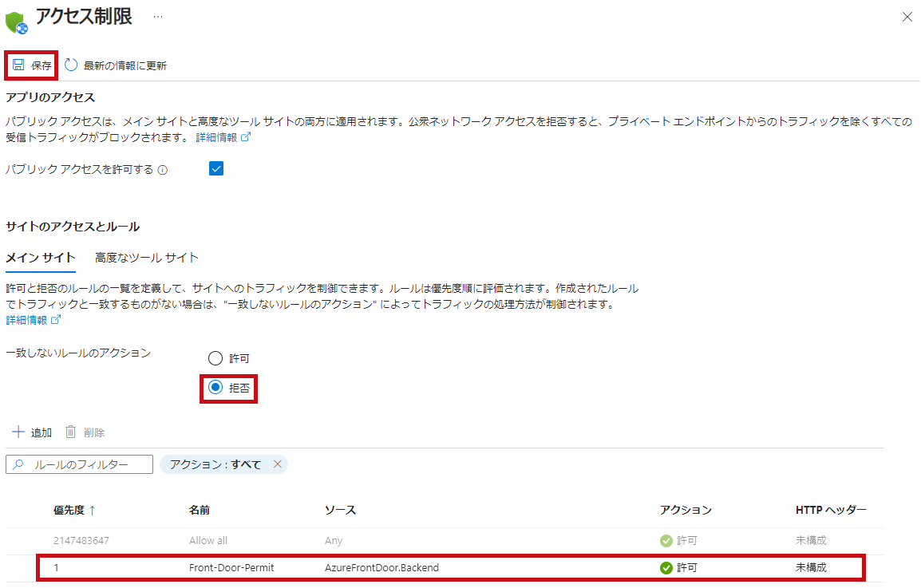Click external link icon after second 詳細情報
The width and height of the screenshot is (921, 588).
coord(56,320)
